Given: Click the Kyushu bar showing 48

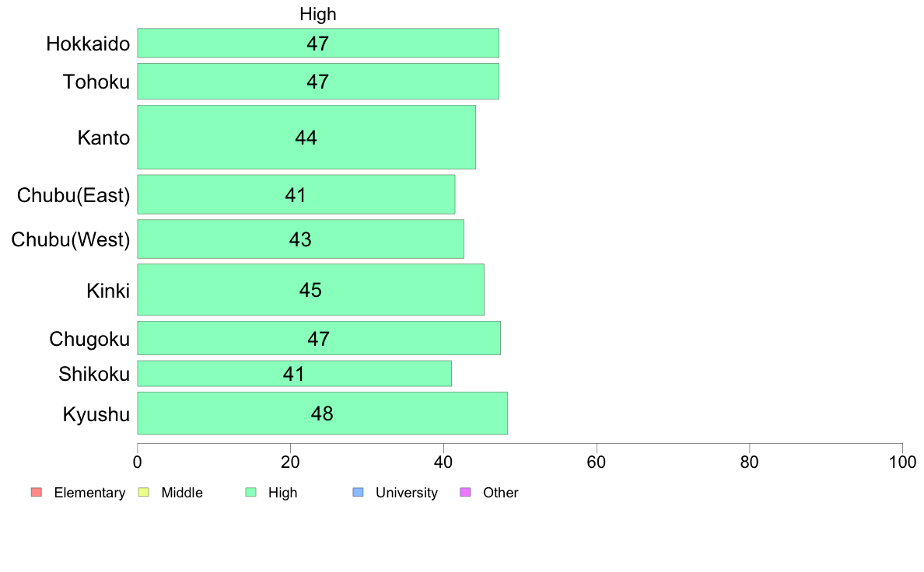Looking at the screenshot, I should tap(322, 413).
